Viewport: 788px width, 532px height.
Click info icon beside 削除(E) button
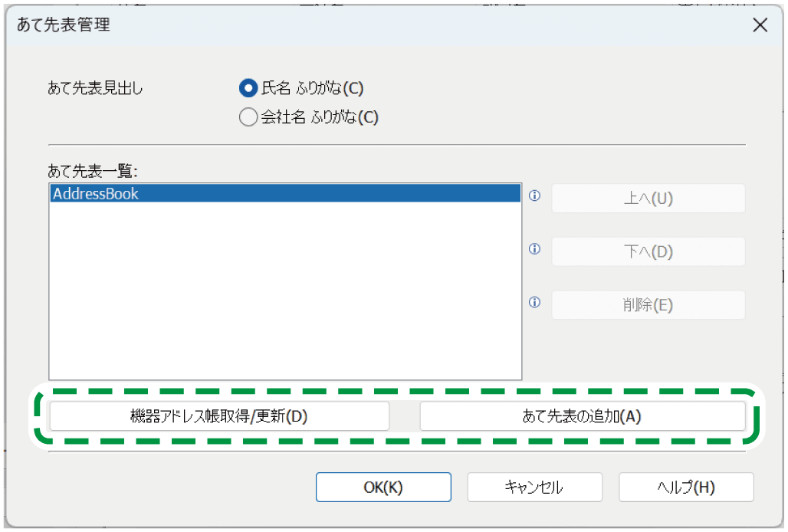pyautogui.click(x=535, y=303)
